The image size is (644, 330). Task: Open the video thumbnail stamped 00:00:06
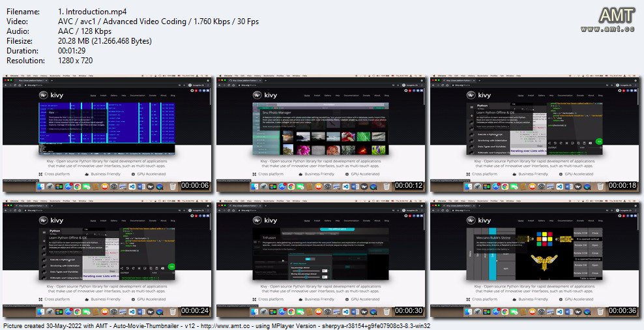(x=107, y=134)
